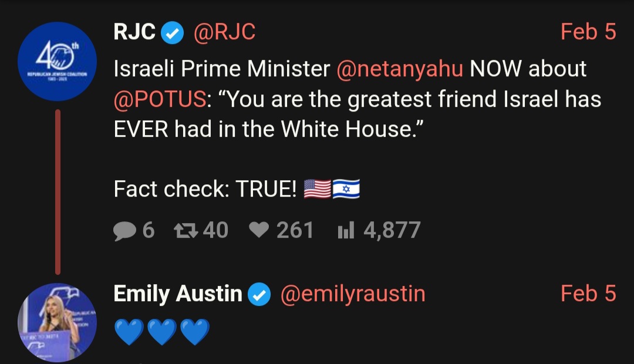Click the Israeli flag emoji
Screen dimensions: 634x364
[346, 189]
